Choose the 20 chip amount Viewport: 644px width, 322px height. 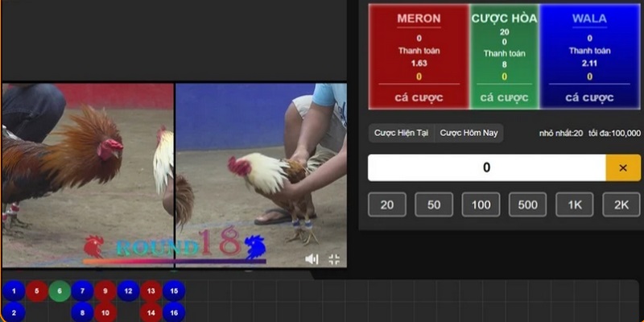click(x=387, y=205)
